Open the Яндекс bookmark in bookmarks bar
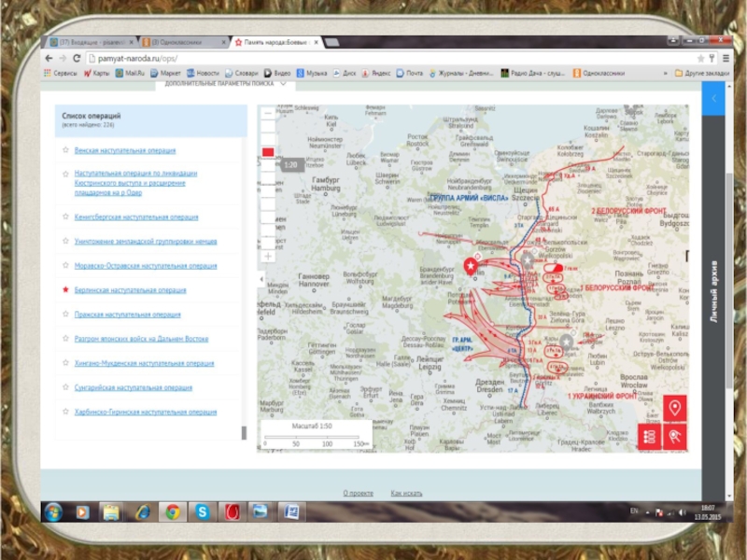 [376, 73]
